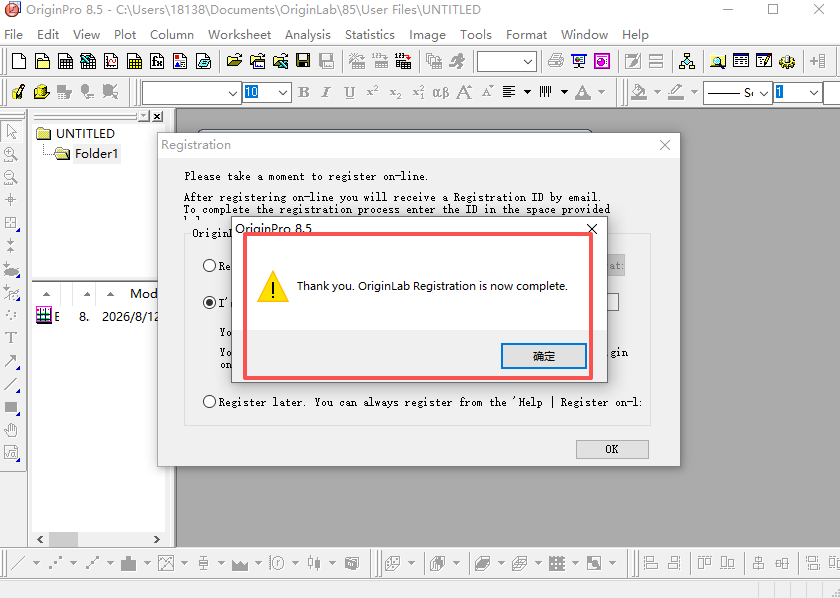Click the New Worksheet icon

[x=65, y=61]
